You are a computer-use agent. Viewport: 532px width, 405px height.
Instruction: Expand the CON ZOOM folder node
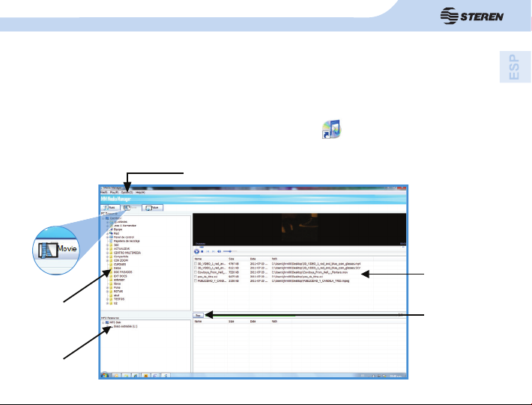108,260
